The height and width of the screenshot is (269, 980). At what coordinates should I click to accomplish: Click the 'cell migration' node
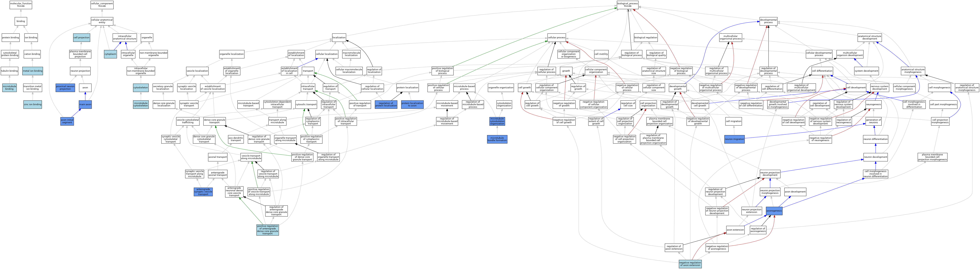pyautogui.click(x=733, y=121)
